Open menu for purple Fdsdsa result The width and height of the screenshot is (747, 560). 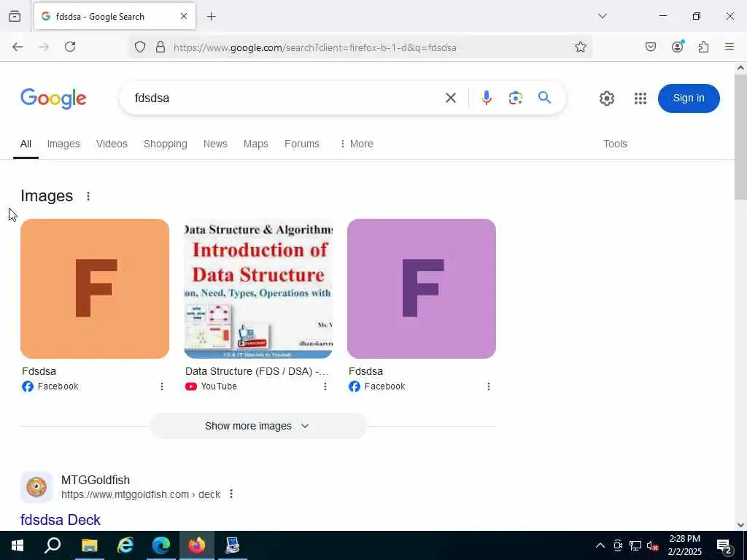coord(489,386)
